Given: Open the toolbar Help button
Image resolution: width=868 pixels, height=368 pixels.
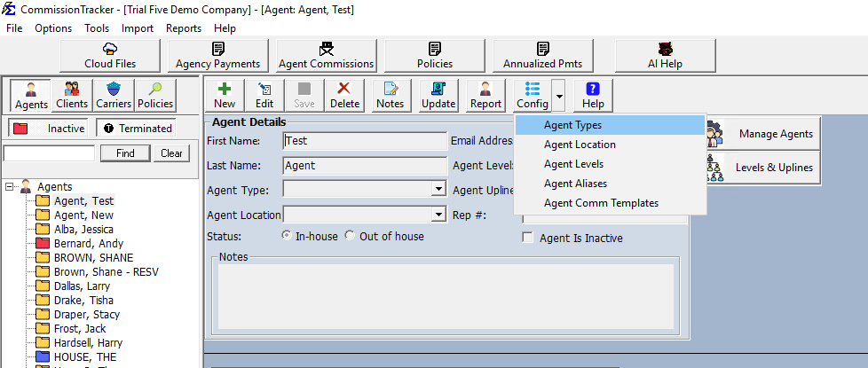Looking at the screenshot, I should pyautogui.click(x=593, y=95).
